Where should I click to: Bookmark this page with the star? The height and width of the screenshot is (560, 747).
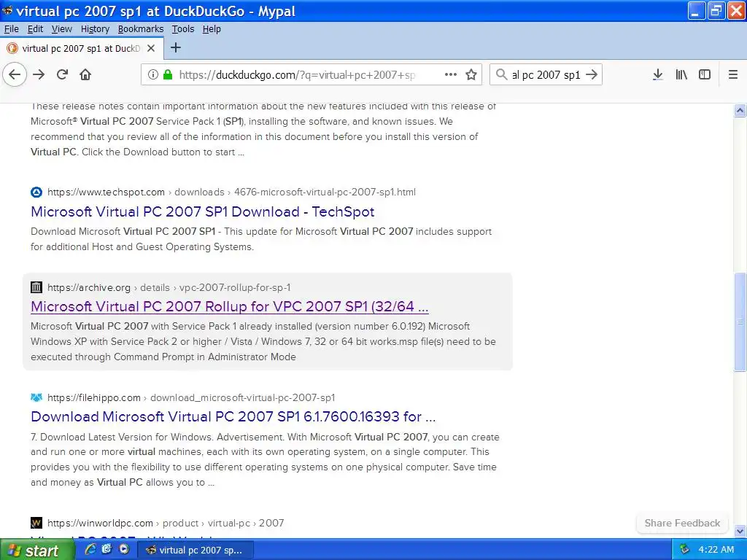pyautogui.click(x=471, y=74)
